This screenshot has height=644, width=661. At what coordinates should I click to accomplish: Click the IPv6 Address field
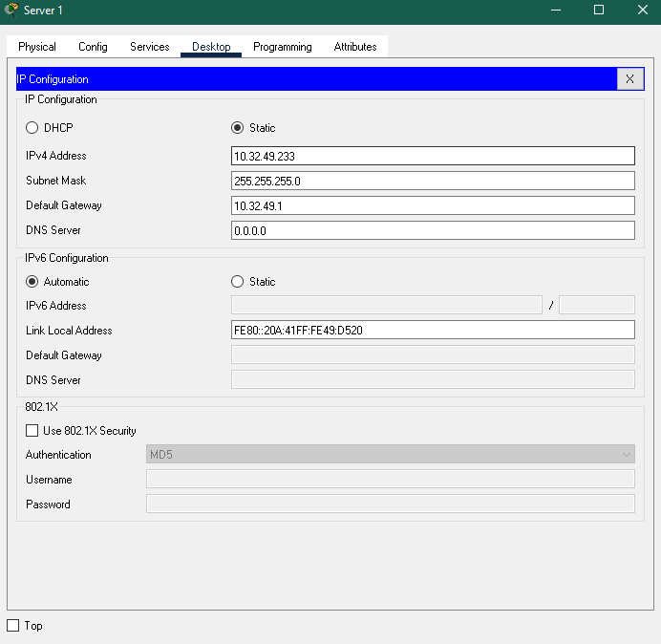pyautogui.click(x=387, y=305)
